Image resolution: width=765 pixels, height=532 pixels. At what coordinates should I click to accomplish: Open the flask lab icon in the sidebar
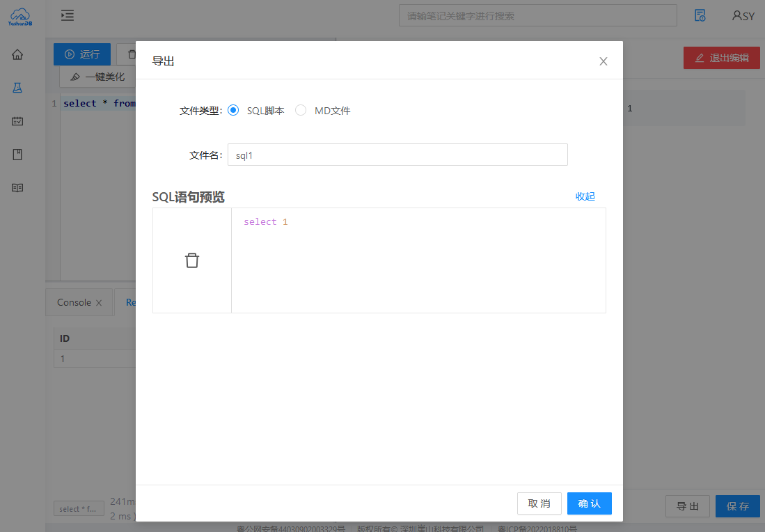point(17,88)
